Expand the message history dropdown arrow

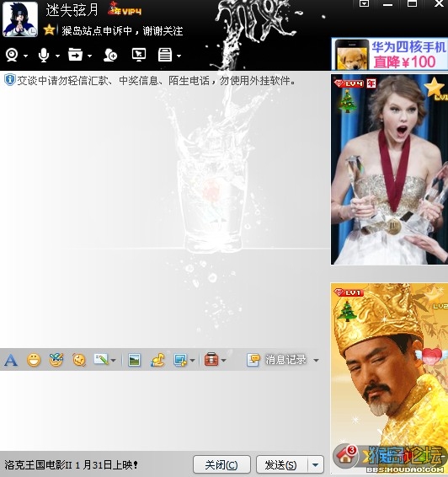pos(316,361)
